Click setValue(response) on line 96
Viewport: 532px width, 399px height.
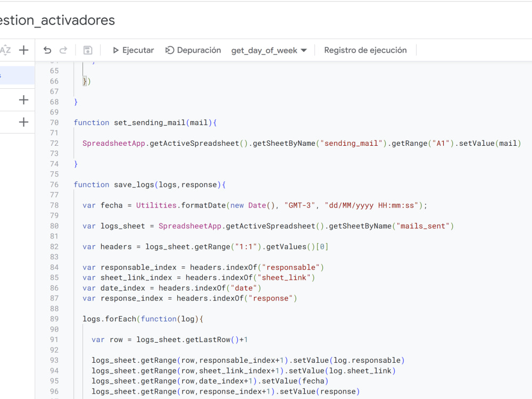pos(320,392)
